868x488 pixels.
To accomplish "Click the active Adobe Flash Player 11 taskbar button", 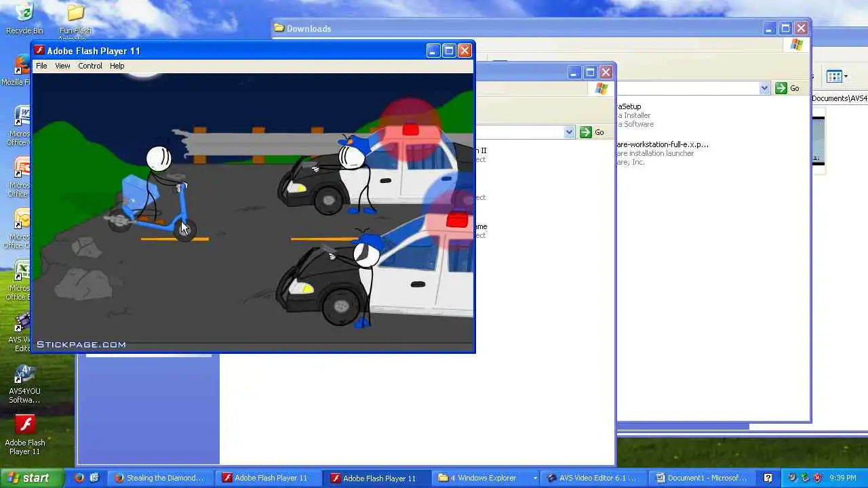I will point(377,478).
